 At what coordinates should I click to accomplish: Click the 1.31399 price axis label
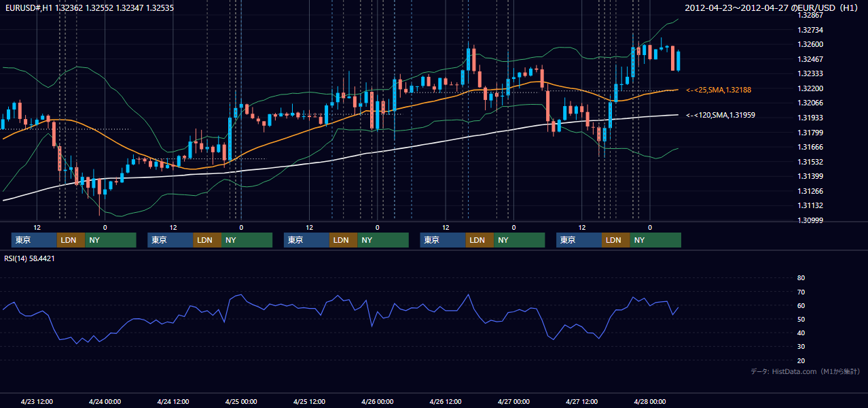click(x=810, y=176)
